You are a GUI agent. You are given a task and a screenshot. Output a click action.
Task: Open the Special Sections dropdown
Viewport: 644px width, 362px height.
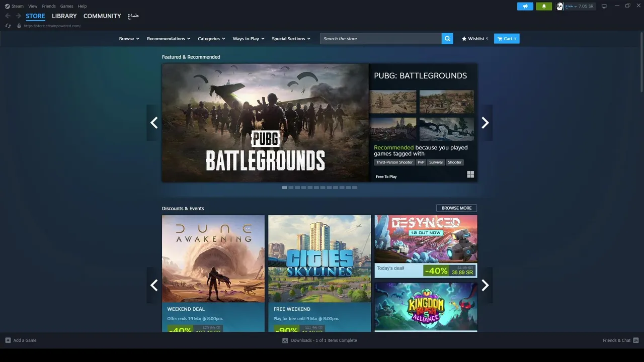coord(291,39)
